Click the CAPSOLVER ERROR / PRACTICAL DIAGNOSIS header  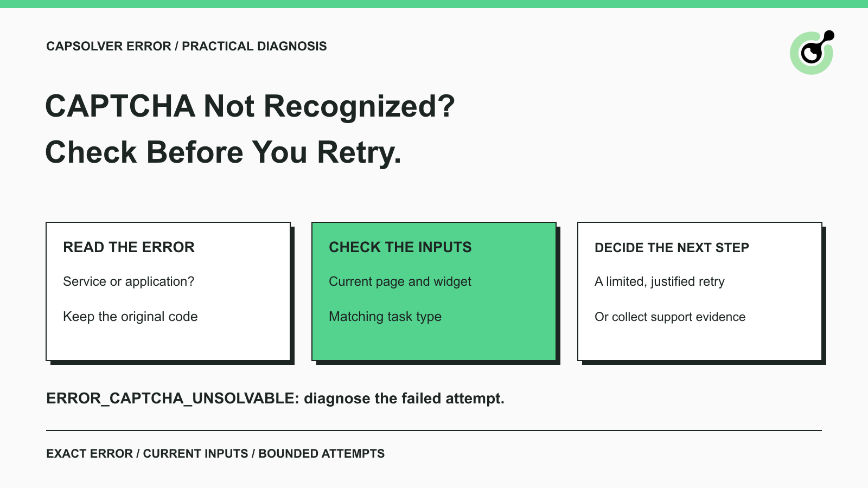coord(187,46)
